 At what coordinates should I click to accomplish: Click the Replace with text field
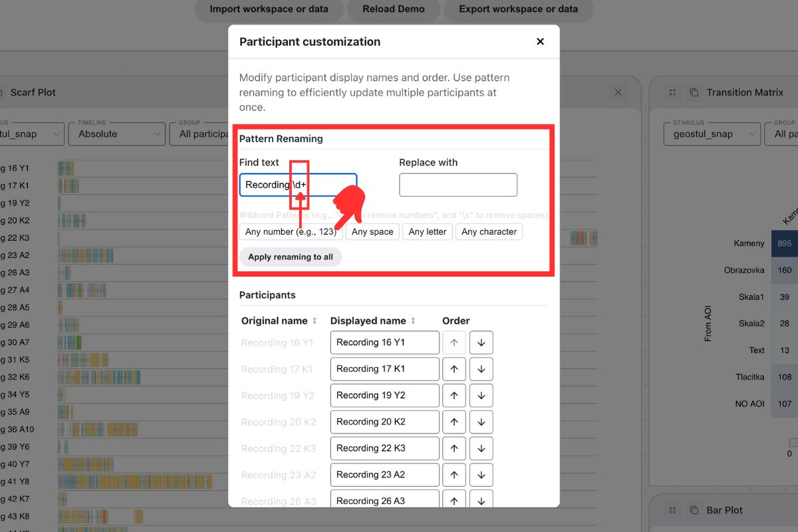[458, 185]
